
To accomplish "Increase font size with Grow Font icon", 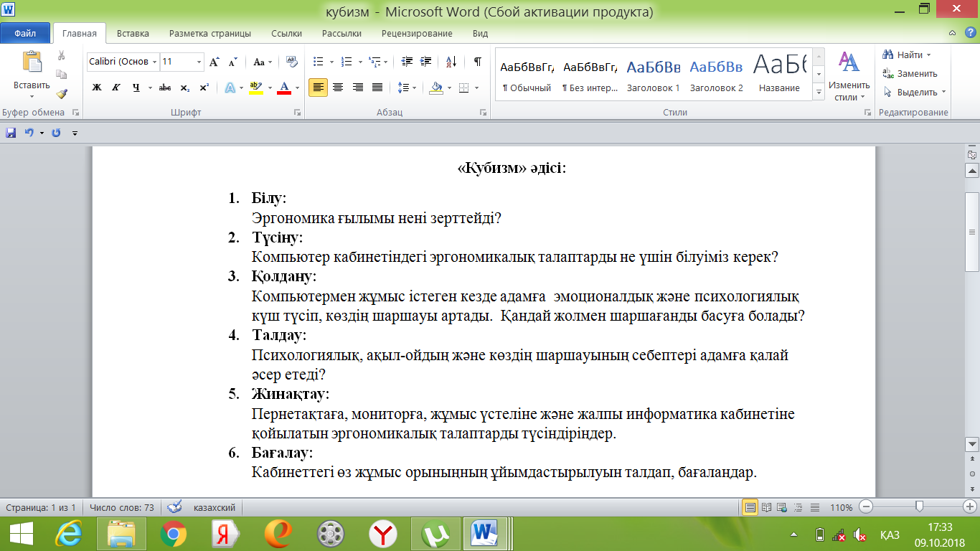I will coord(214,62).
